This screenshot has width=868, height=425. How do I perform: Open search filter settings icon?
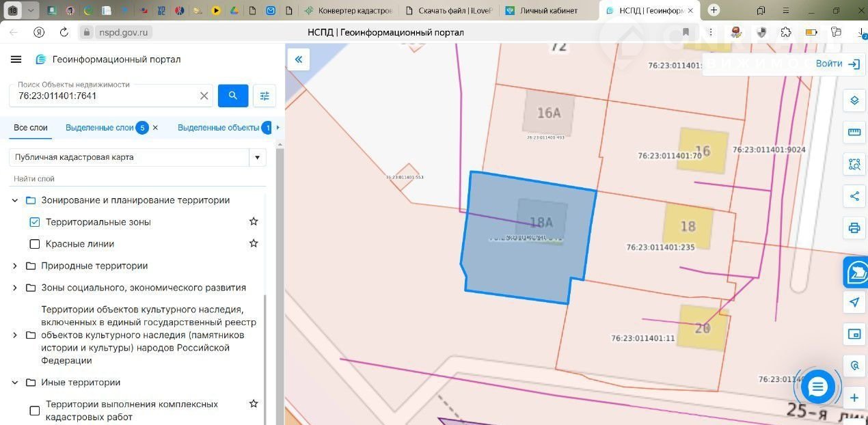(x=265, y=96)
